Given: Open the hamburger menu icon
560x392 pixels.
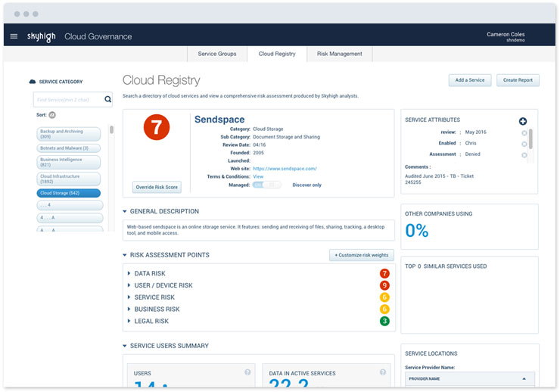Looking at the screenshot, I should click(14, 36).
